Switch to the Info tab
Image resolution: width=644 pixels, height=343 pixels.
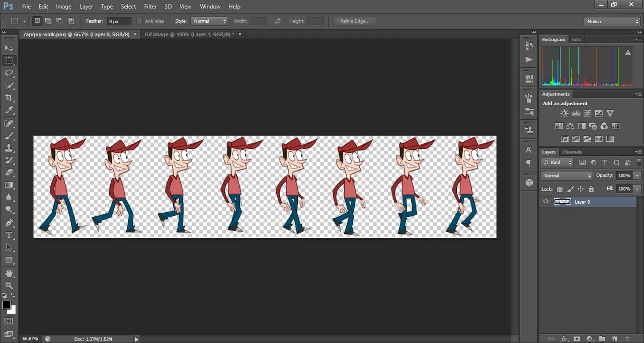(x=576, y=39)
